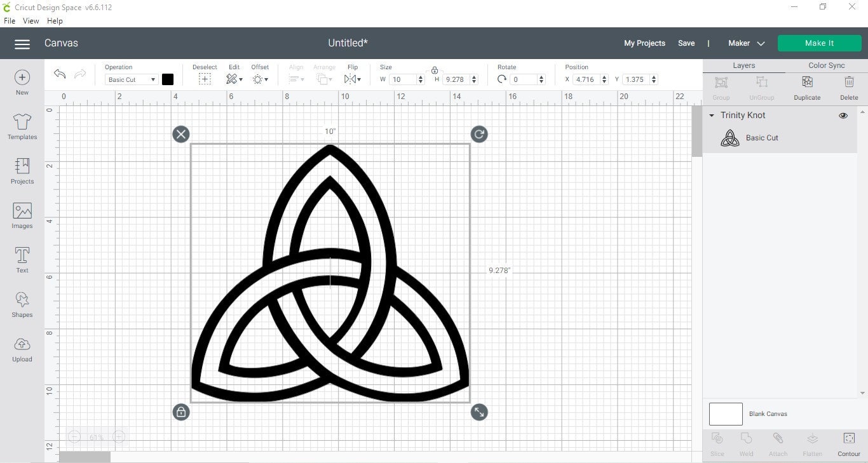The height and width of the screenshot is (463, 868).
Task: Click the Undo arrow
Action: coord(59,74)
